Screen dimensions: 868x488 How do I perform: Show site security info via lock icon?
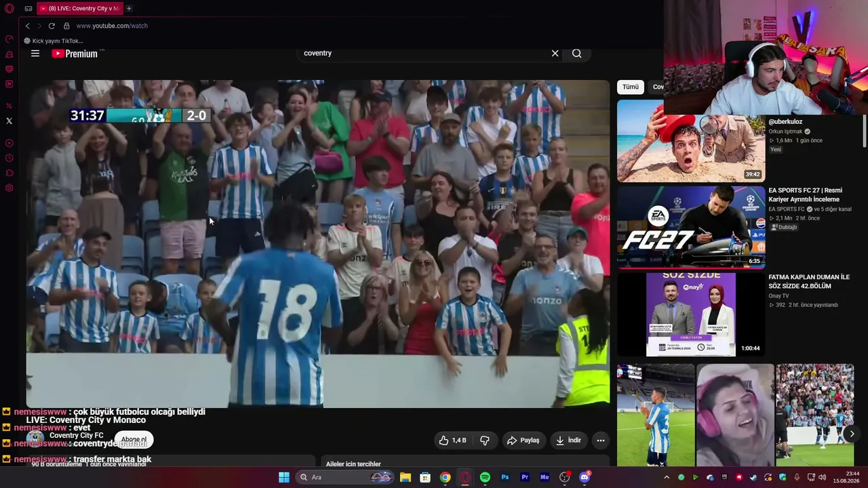pyautogui.click(x=66, y=26)
